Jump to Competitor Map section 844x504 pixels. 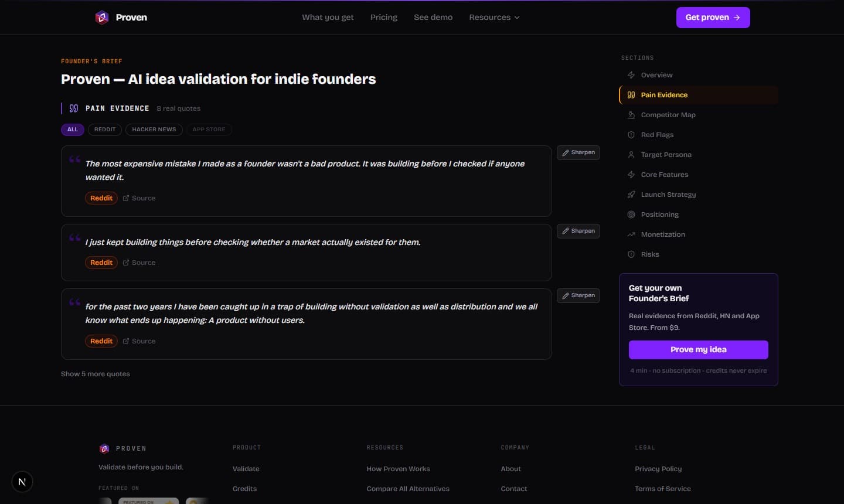[699, 115]
